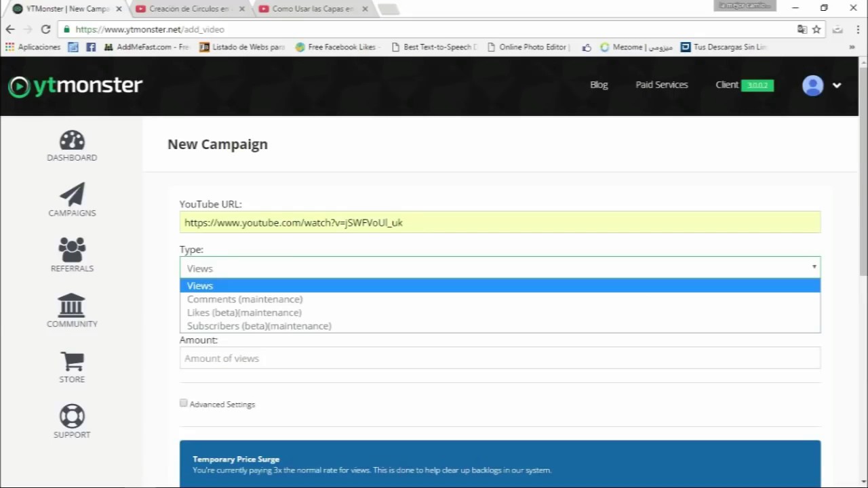Open Listado de Webs bookmark
Screen dimensions: 868x488
click(242, 47)
